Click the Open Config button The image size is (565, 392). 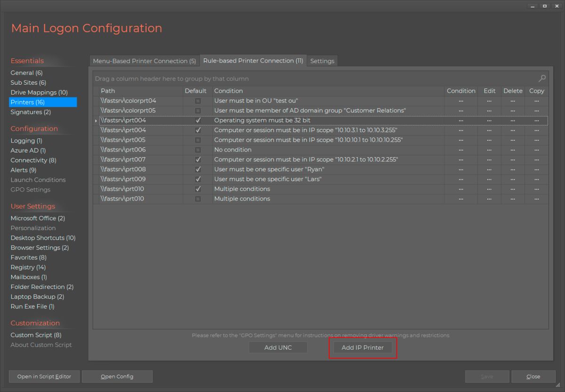pyautogui.click(x=117, y=376)
